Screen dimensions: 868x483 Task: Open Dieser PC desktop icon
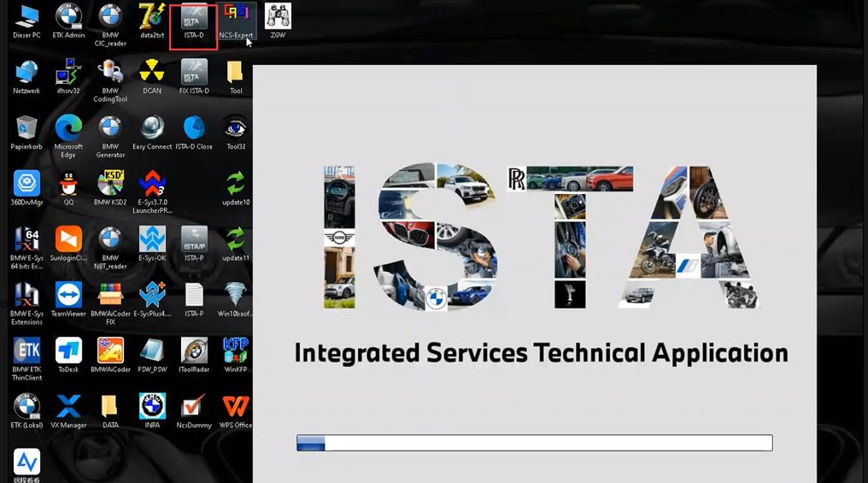tap(26, 21)
